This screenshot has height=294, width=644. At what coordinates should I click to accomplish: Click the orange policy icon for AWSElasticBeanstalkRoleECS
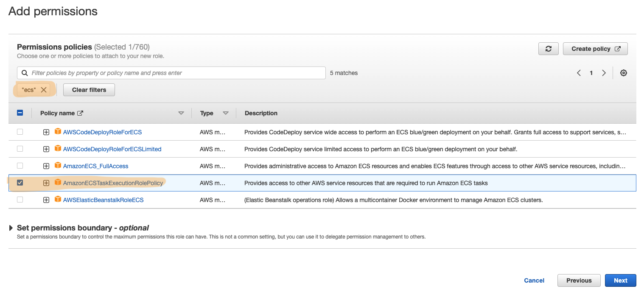click(x=58, y=200)
